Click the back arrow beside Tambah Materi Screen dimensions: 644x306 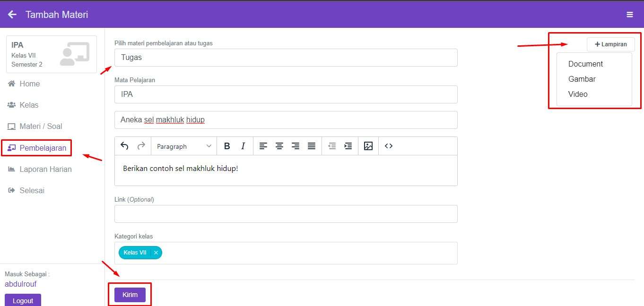(12, 15)
